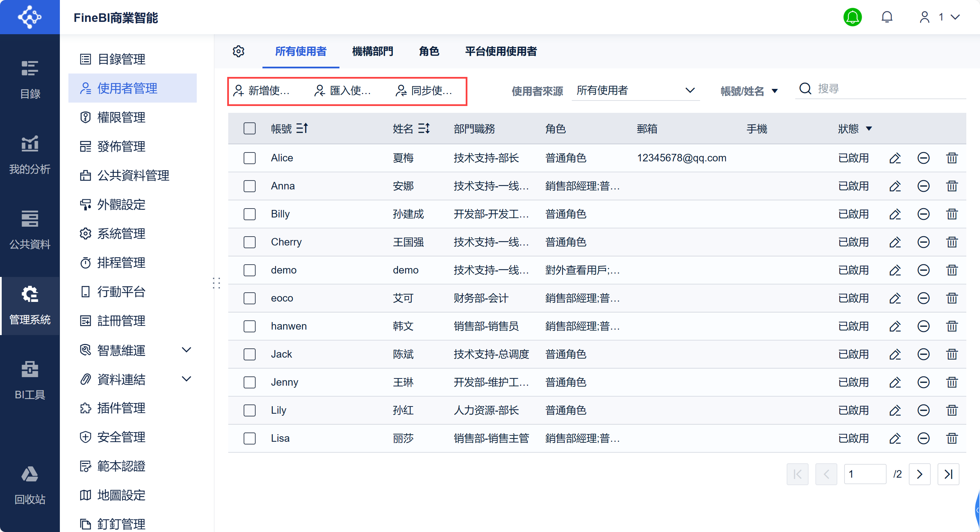Edit the Lily user row
The height and width of the screenshot is (532, 980).
click(895, 410)
